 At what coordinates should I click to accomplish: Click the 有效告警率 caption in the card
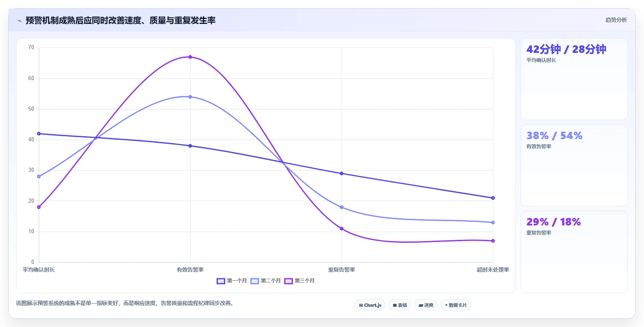coord(539,147)
